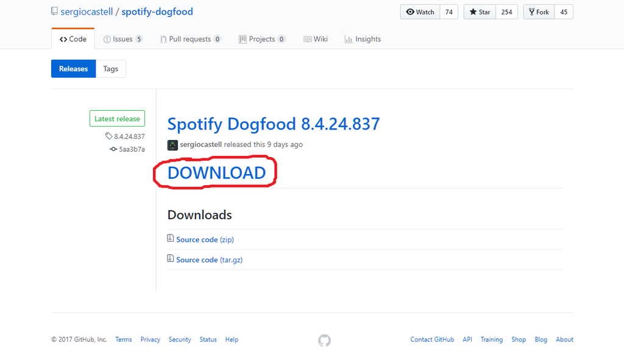Open the 8.4.24.837 tag link

coord(129,136)
